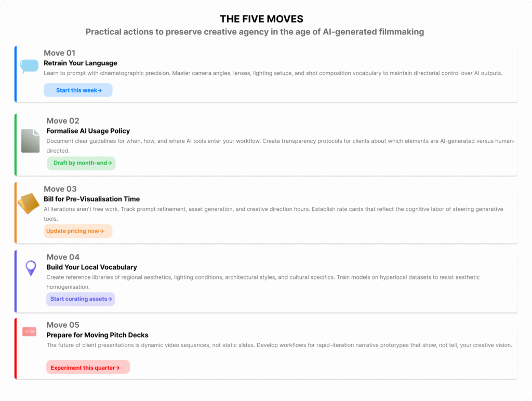Image resolution: width=532 pixels, height=401 pixels.
Task: Click the purple location pin icon on Move 04
Action: point(30,269)
